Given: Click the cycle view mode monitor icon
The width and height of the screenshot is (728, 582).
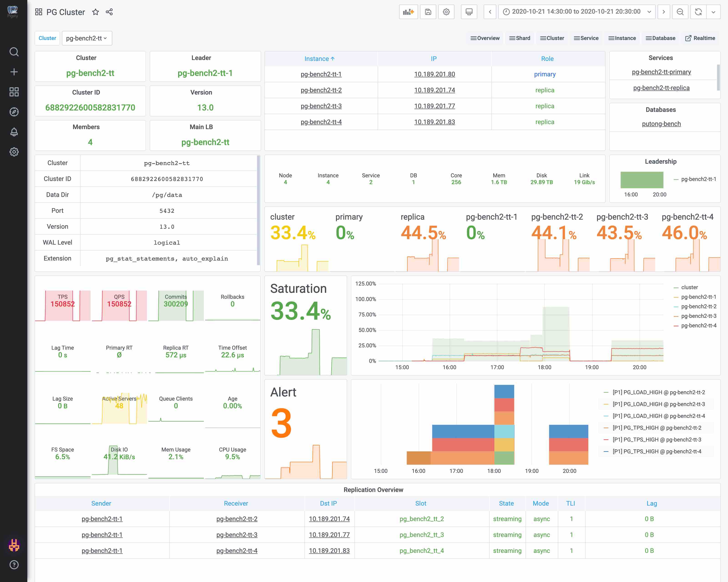Looking at the screenshot, I should 469,12.
